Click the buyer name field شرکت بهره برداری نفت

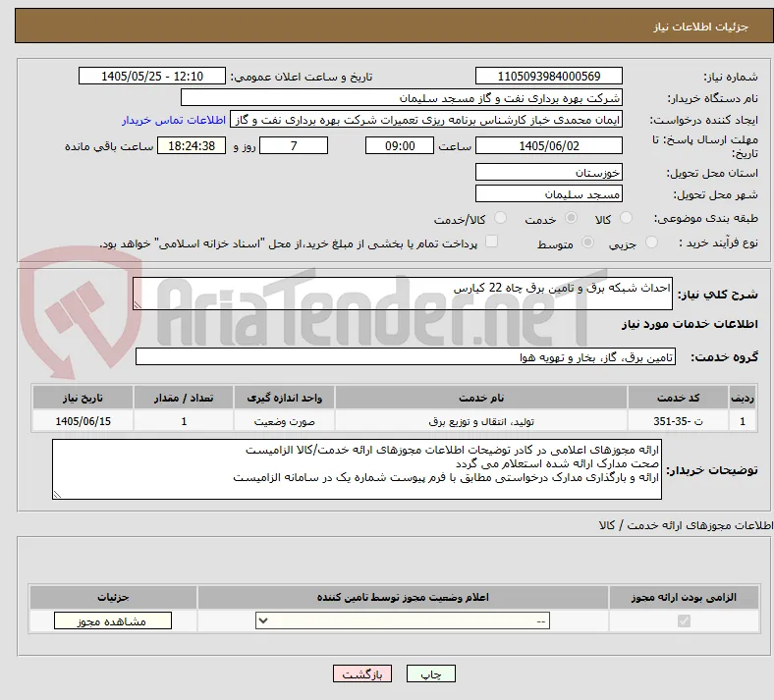pyautogui.click(x=402, y=97)
